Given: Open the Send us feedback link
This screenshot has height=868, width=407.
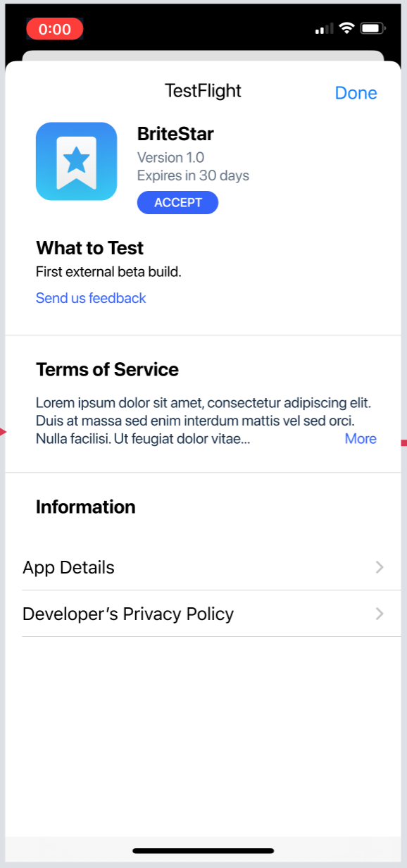Looking at the screenshot, I should point(91,298).
